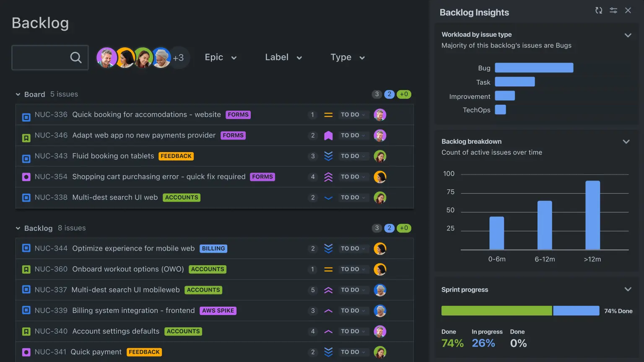
Task: Click the NUC-354 bug issue type icon
Action: pyautogui.click(x=26, y=177)
